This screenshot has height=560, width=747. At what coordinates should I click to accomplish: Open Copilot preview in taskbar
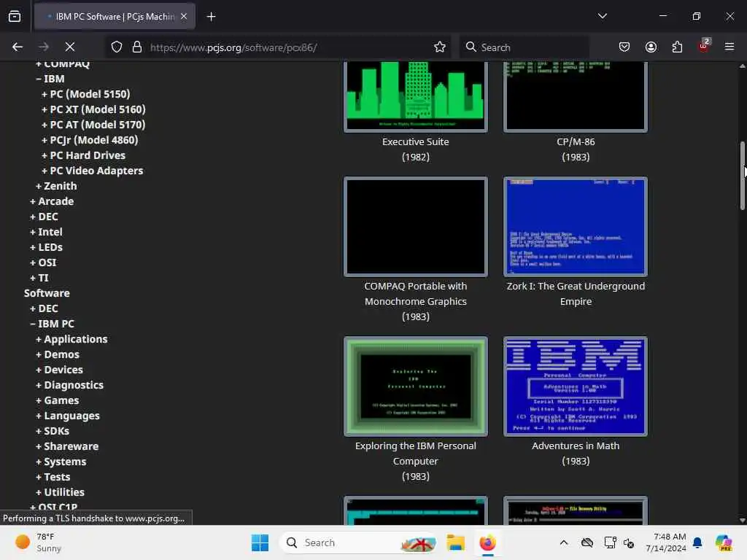(724, 542)
